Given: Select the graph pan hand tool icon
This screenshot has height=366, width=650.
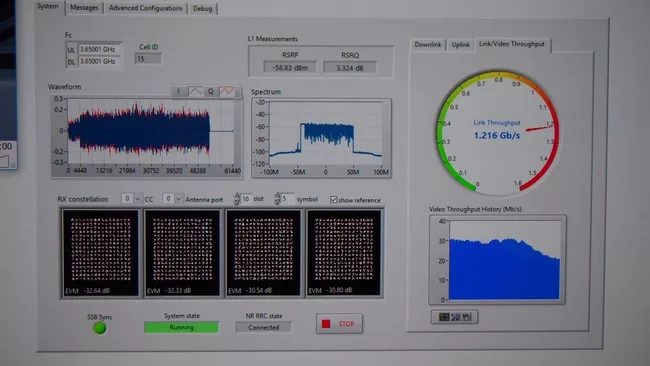Looking at the screenshot, I should click(467, 317).
